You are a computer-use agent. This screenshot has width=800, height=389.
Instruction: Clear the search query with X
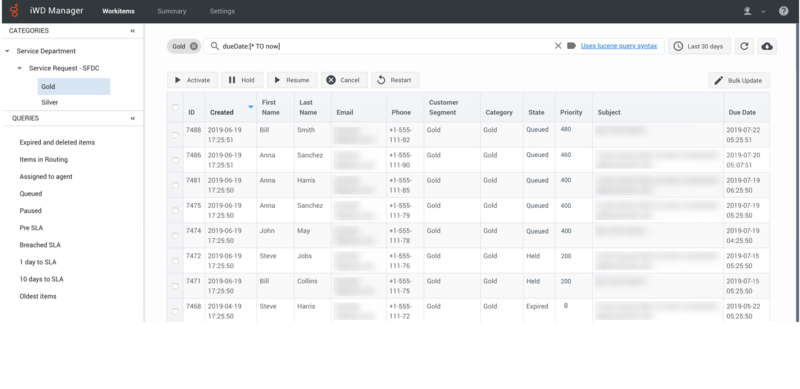point(558,46)
